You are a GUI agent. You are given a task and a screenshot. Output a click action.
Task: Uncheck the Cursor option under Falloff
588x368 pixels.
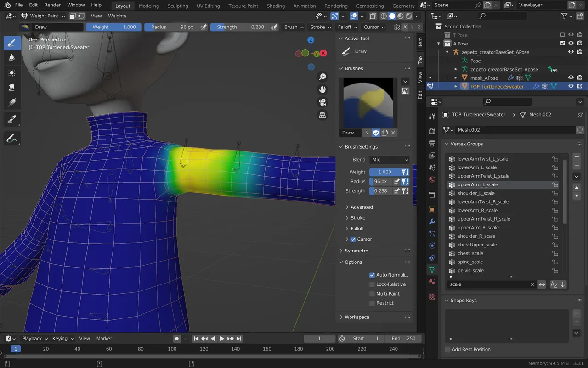[353, 239]
